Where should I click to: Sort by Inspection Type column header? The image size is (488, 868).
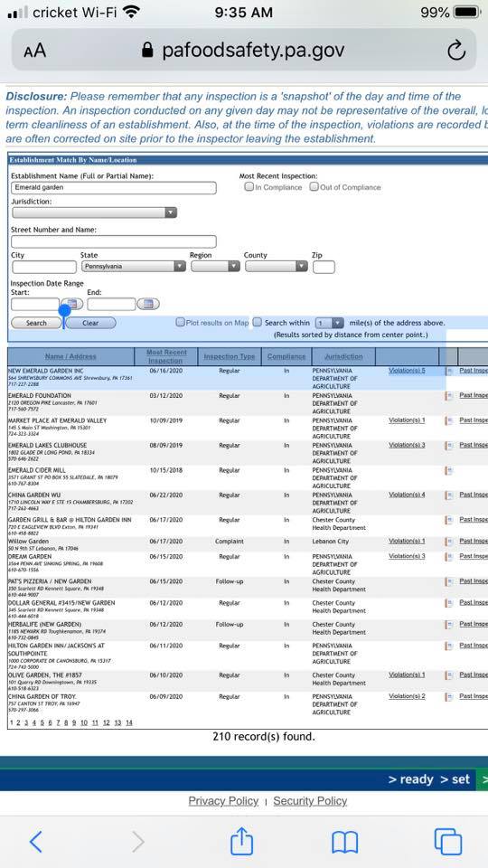[x=230, y=356]
